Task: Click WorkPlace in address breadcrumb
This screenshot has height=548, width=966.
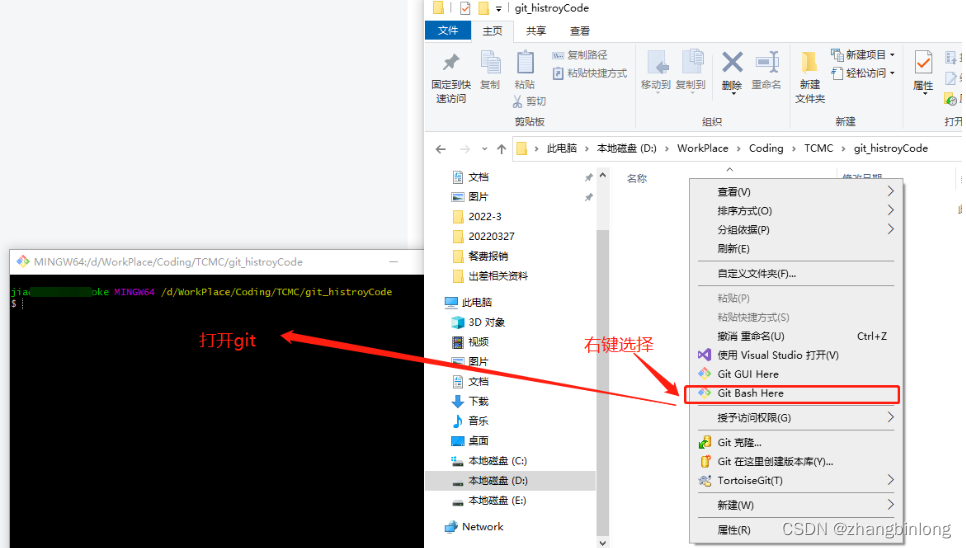Action: click(702, 148)
